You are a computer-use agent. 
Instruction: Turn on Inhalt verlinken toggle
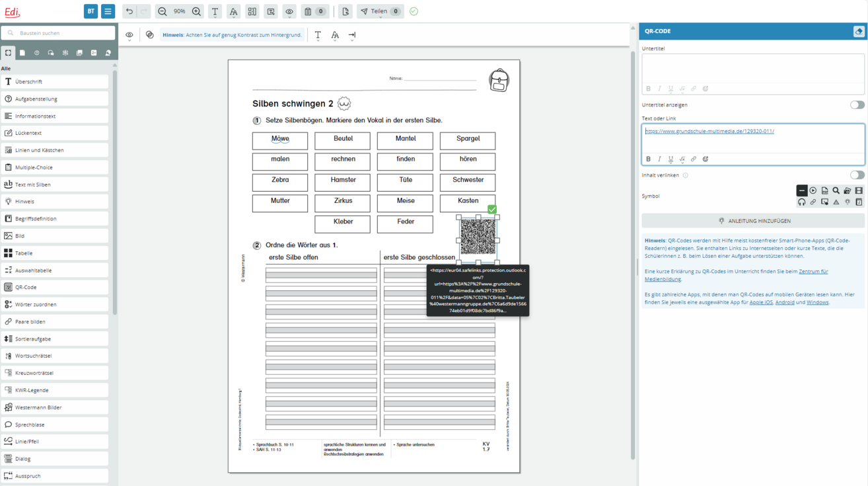coord(857,175)
